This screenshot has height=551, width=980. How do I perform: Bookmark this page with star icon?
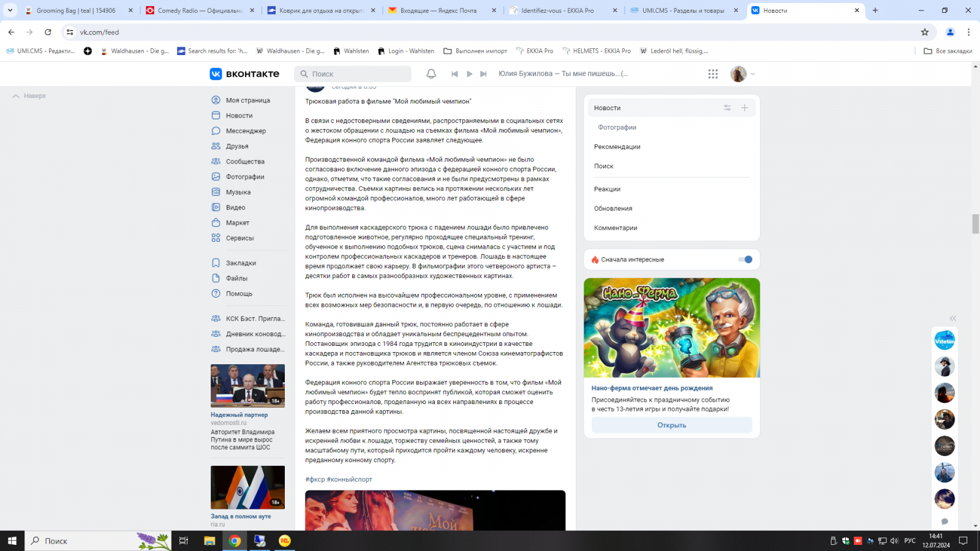(x=925, y=32)
